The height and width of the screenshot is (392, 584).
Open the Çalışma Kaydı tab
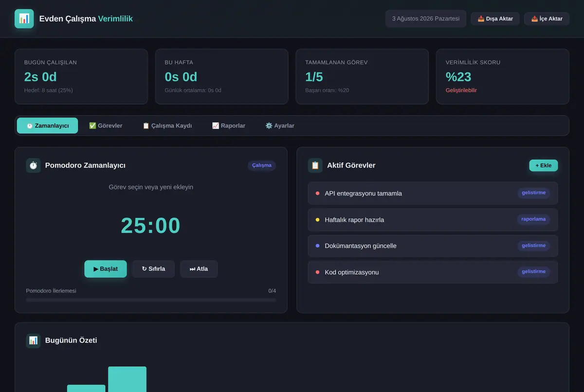click(x=167, y=125)
